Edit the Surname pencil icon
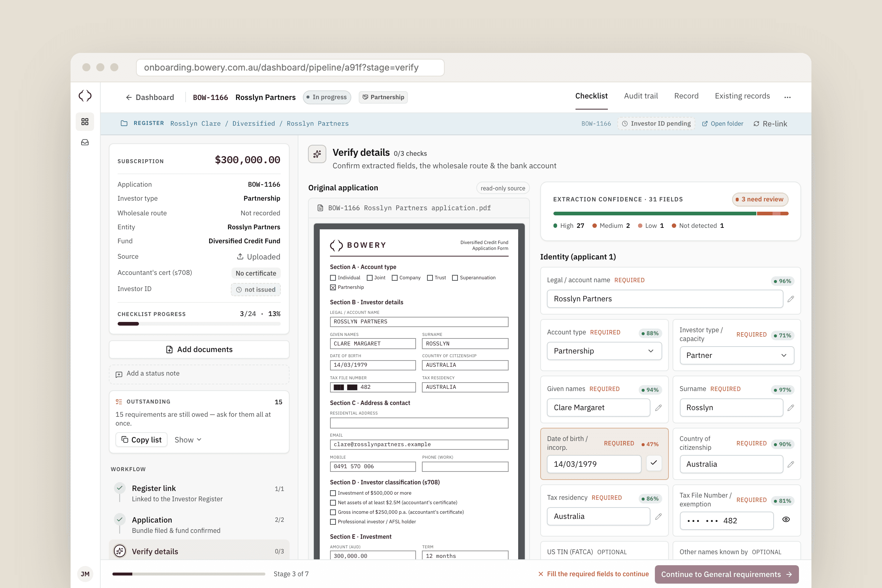882x588 pixels. click(790, 408)
